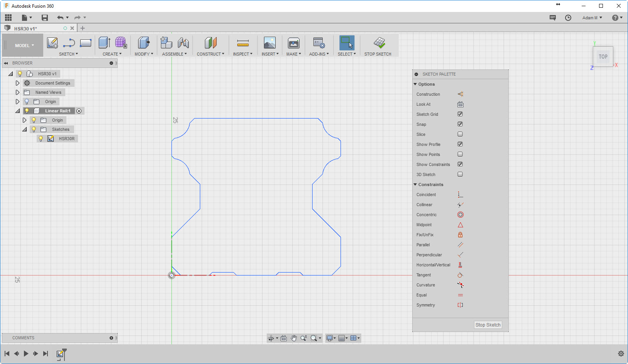Collapse the Linear Rail:1 tree node
This screenshot has height=364, width=628.
17,111
